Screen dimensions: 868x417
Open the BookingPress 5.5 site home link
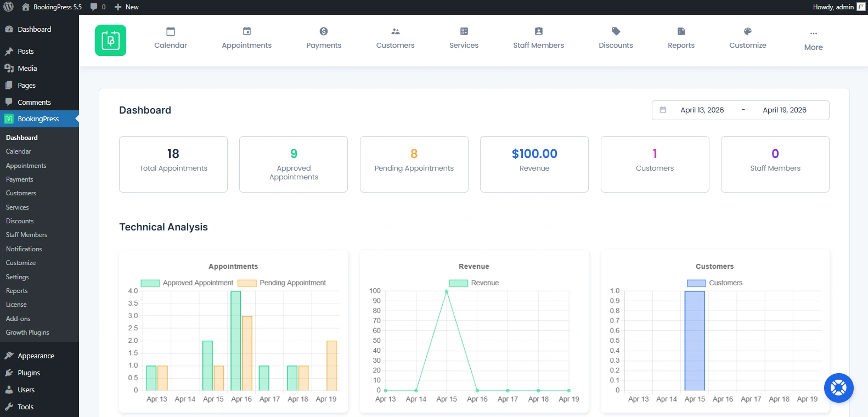tap(52, 7)
